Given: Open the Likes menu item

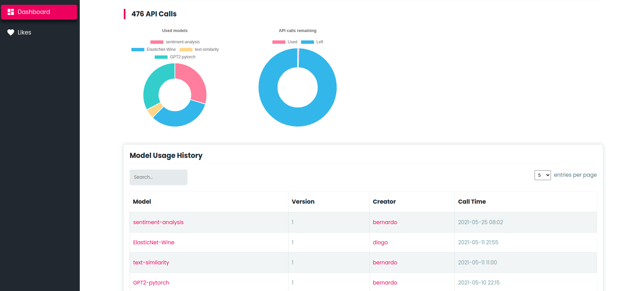Looking at the screenshot, I should pyautogui.click(x=39, y=32).
